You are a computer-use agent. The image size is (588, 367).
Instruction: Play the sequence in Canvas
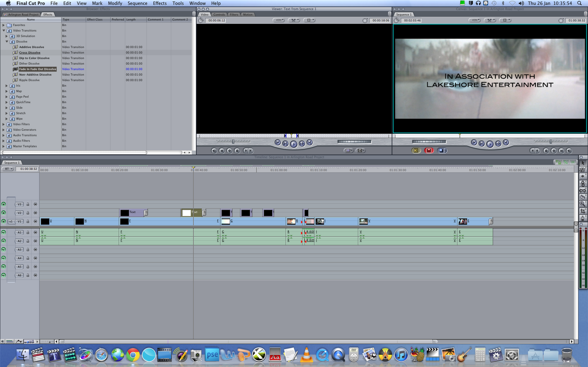[x=490, y=144]
